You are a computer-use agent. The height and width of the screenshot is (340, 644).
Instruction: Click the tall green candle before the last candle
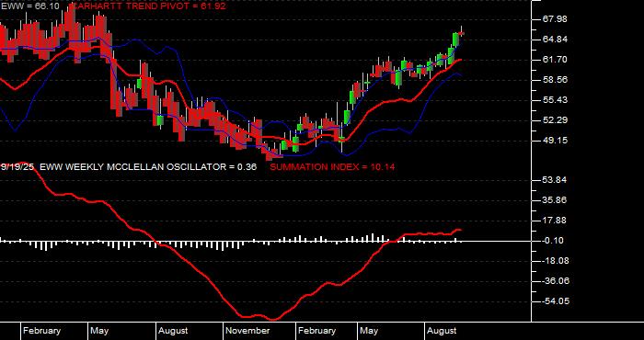[x=455, y=40]
